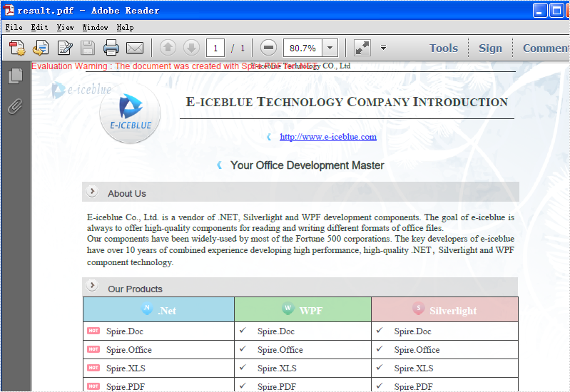The height and width of the screenshot is (392, 570).
Task: Click HOT badge beside Spire.XLS
Action: [93, 368]
